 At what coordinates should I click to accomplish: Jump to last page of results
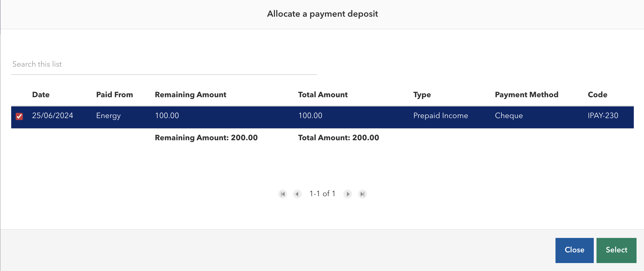[x=362, y=194]
